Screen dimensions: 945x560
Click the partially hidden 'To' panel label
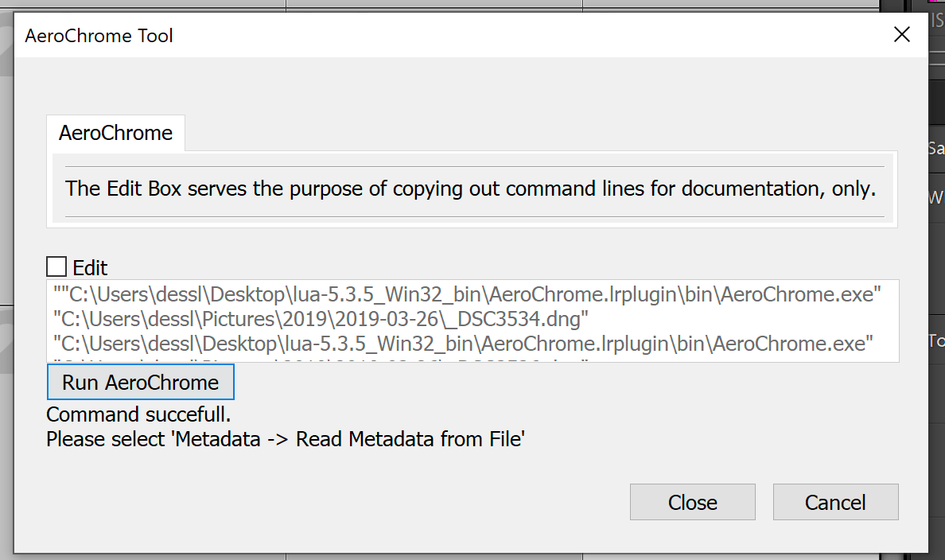click(936, 340)
